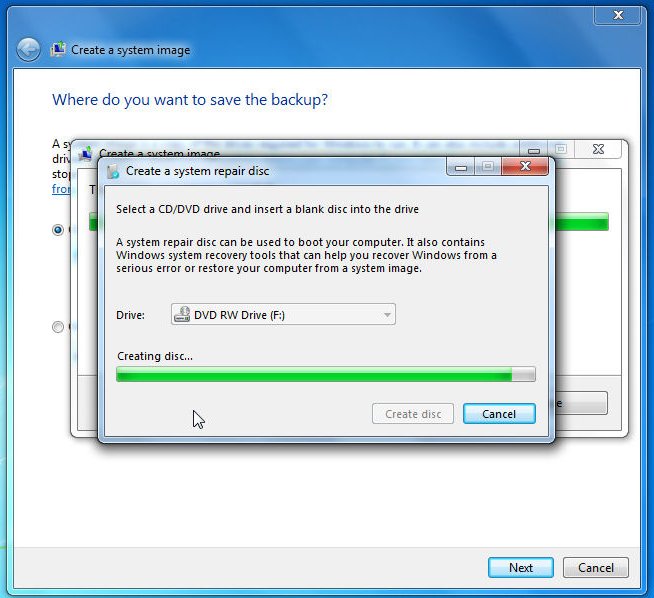
Task: Click the Creating disc progress bar
Action: [x=326, y=374]
